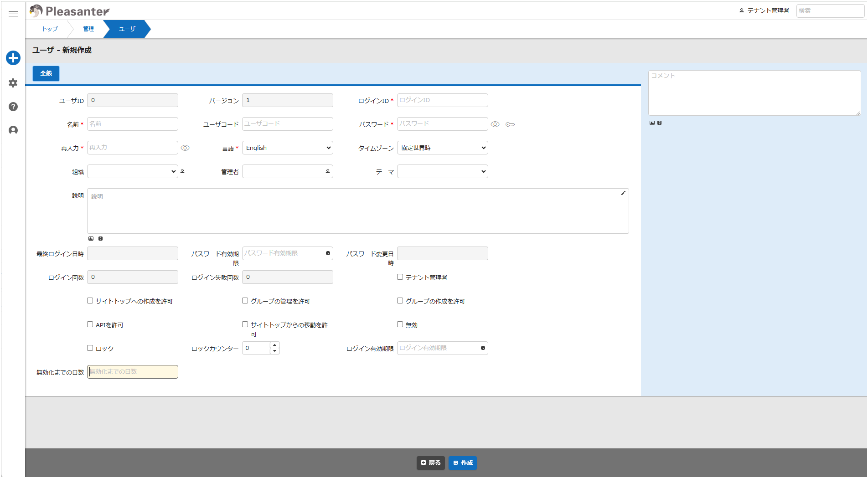Click table icon below 説明 box
The image size is (868, 478).
tap(101, 238)
